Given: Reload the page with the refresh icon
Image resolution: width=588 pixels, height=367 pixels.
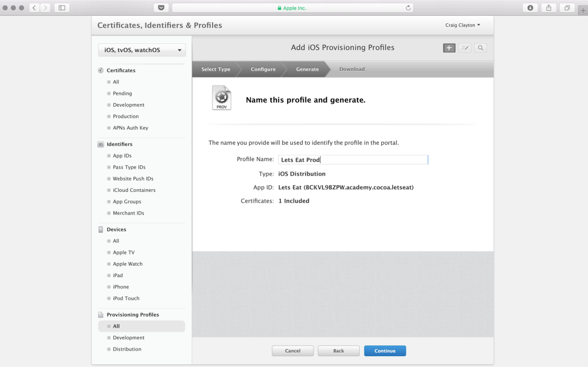Looking at the screenshot, I should [408, 8].
